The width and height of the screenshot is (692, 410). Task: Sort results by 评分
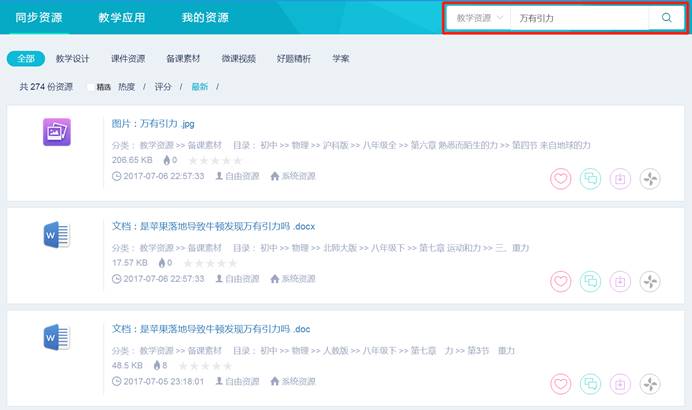click(163, 87)
